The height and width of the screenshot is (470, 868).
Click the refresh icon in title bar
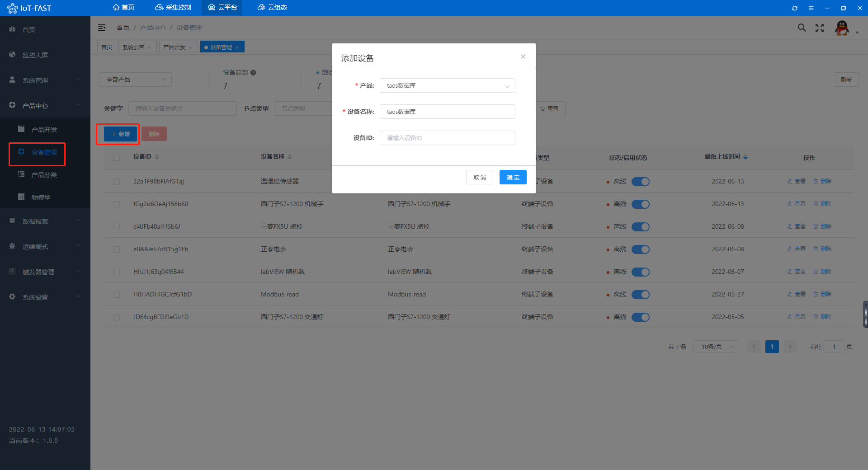coord(795,8)
